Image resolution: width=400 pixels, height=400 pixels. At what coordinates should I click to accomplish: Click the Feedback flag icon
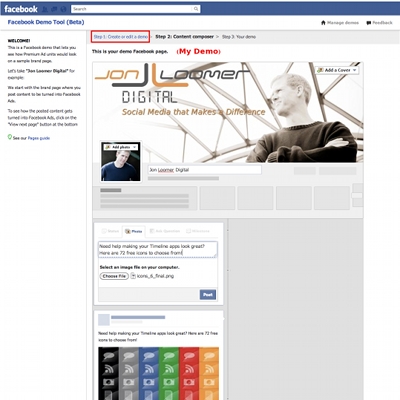(369, 23)
